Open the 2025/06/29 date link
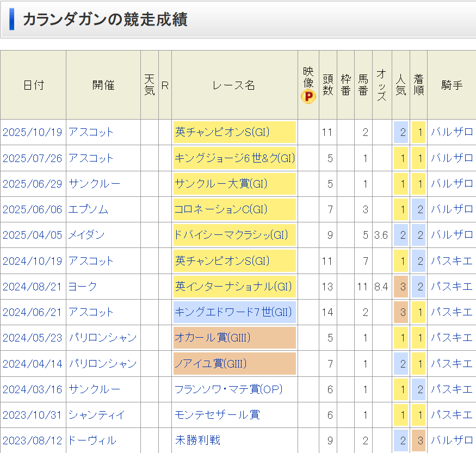This screenshot has width=476, height=453. tap(32, 184)
